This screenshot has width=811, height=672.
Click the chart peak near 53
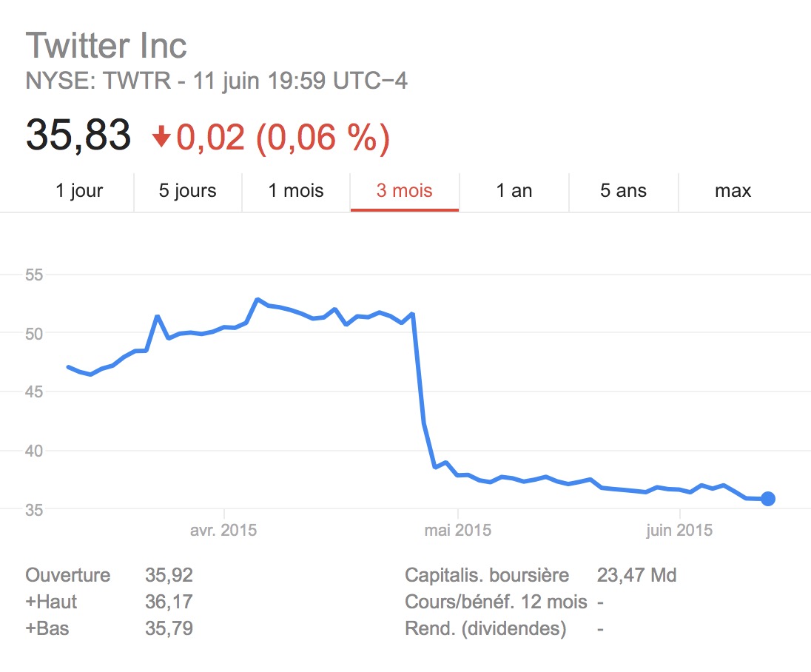257,300
